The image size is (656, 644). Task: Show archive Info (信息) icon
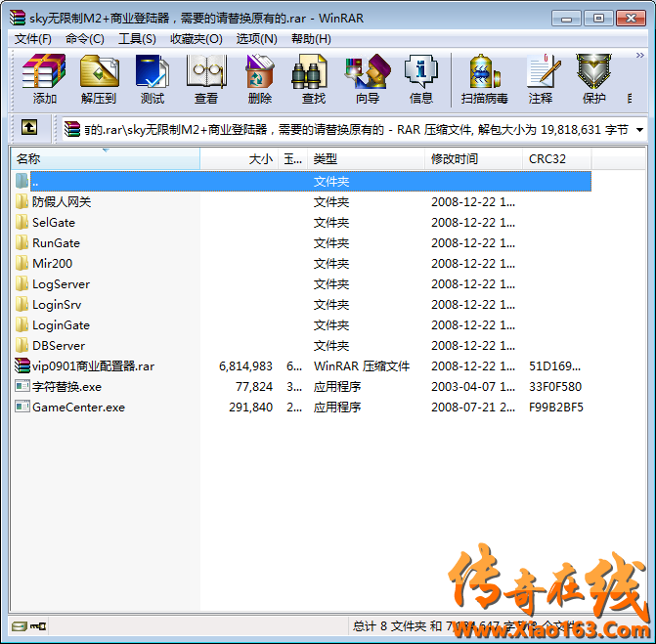click(421, 79)
